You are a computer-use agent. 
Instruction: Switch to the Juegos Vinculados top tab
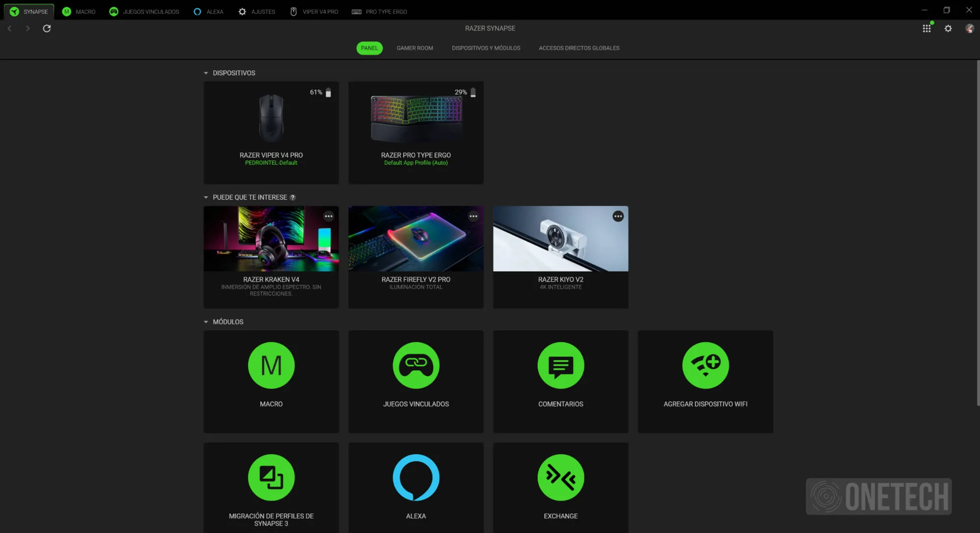[x=144, y=11]
